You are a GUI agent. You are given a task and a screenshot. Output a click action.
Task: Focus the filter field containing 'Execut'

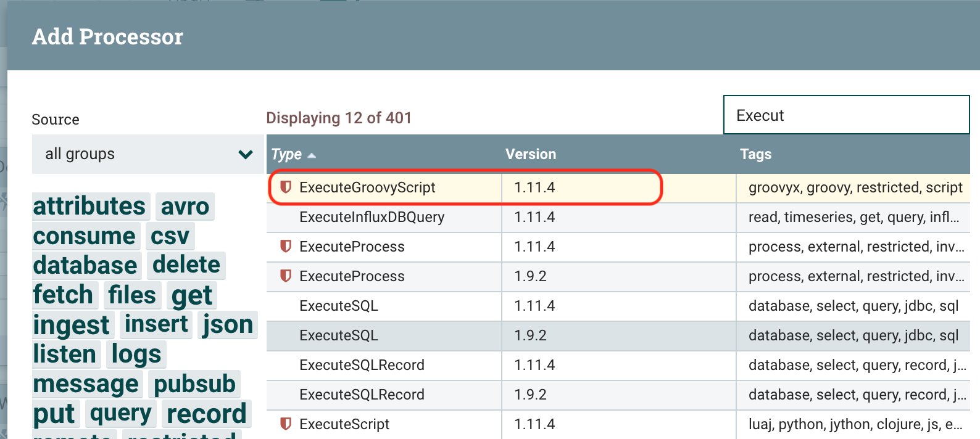click(x=845, y=115)
